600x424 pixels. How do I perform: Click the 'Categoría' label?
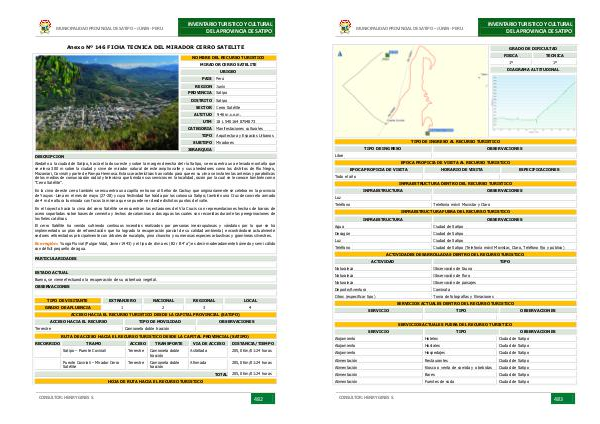(x=200, y=129)
